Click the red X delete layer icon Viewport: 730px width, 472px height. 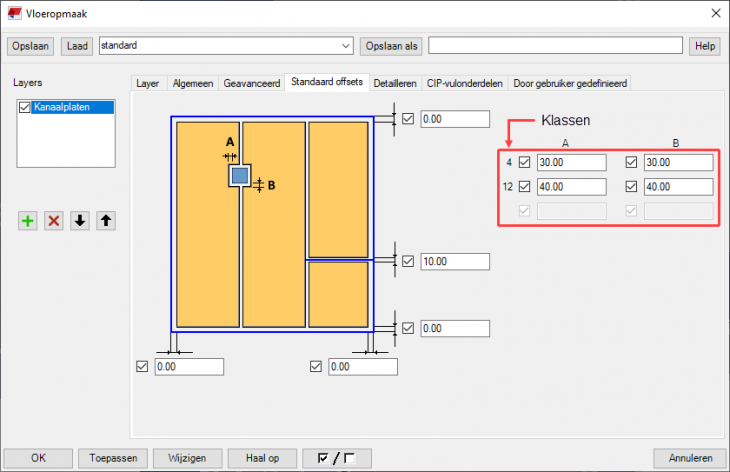[54, 221]
